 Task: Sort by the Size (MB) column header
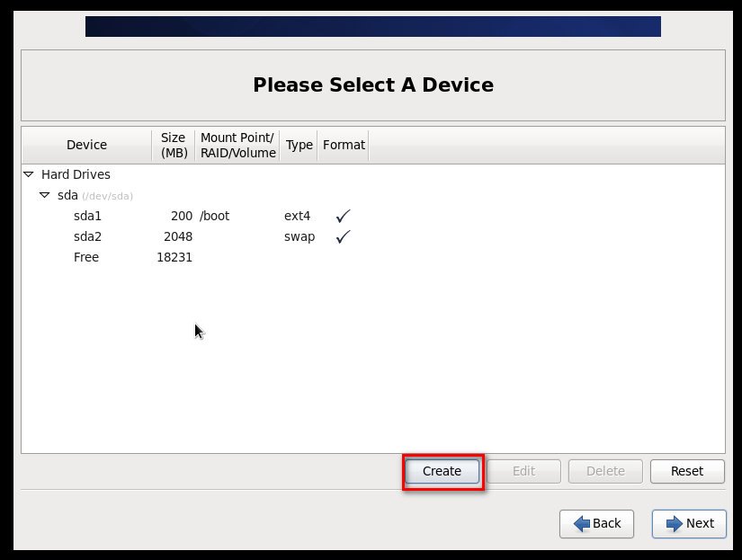174,145
